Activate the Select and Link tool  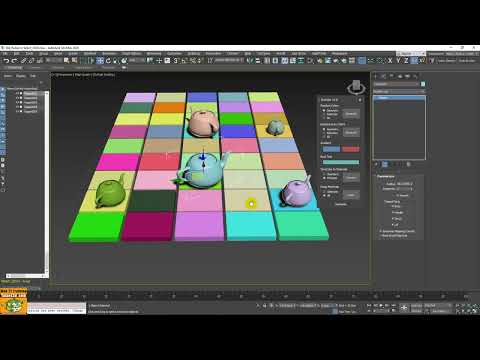click(x=23, y=61)
